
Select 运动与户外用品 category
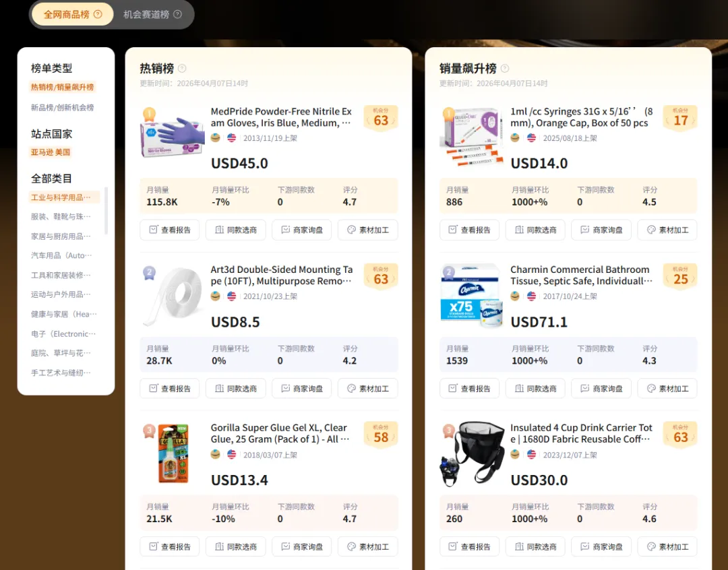point(61,294)
